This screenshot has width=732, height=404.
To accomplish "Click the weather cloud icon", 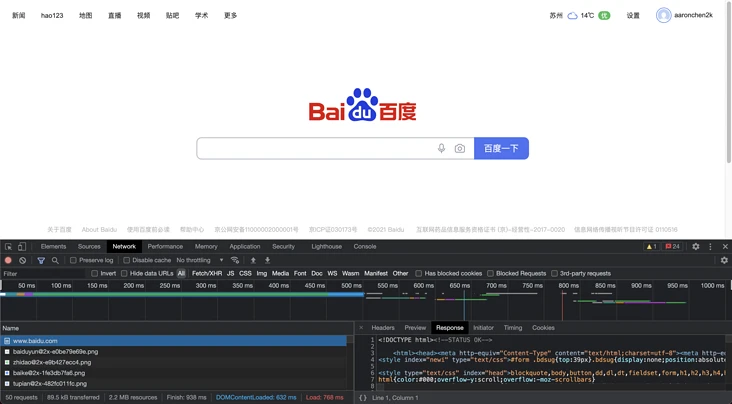I will tap(572, 16).
